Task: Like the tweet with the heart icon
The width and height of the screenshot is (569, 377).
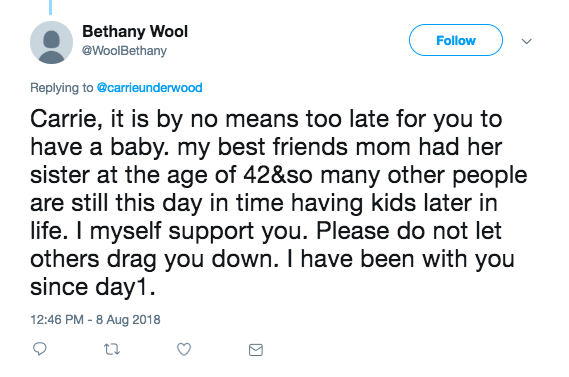Action: click(184, 349)
